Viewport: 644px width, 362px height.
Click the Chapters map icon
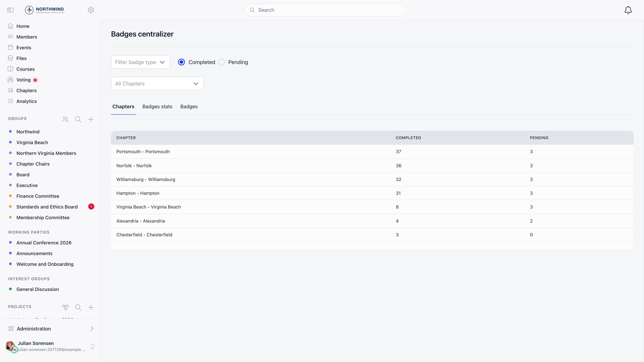(x=10, y=90)
